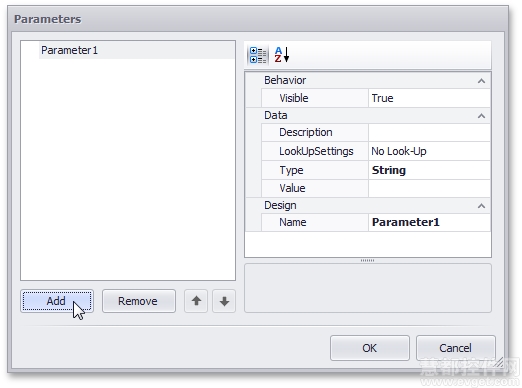The image size is (522, 388).
Task: Edit the Name field showing Parameter1
Action: [x=429, y=222]
